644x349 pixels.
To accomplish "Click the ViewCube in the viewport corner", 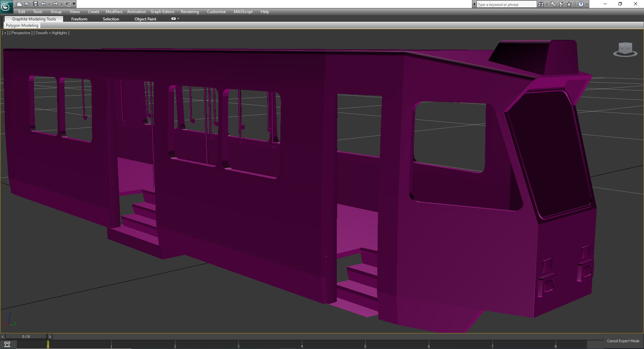I will click(625, 49).
